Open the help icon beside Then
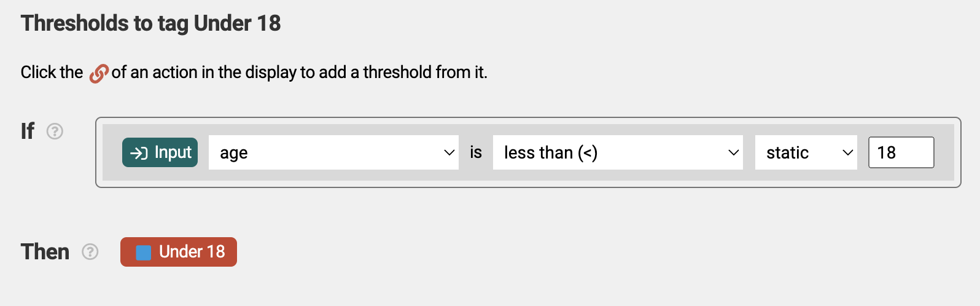This screenshot has width=980, height=306. (90, 252)
